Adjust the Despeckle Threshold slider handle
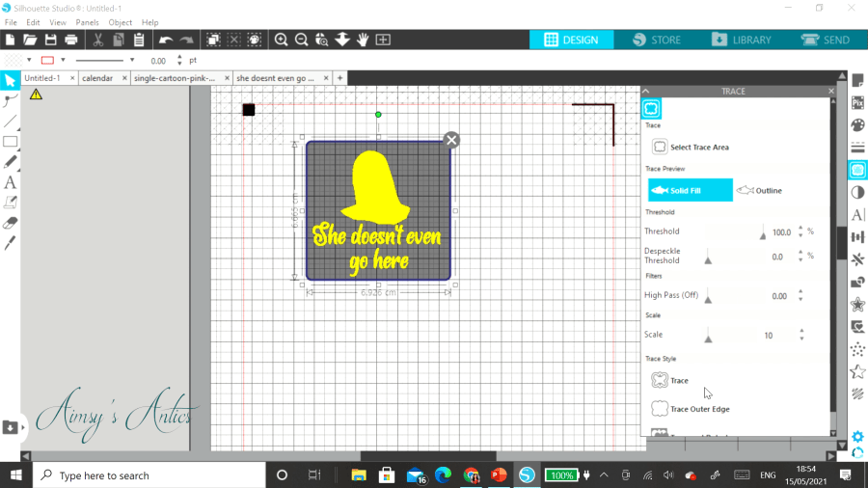This screenshot has width=868, height=488. click(x=708, y=258)
